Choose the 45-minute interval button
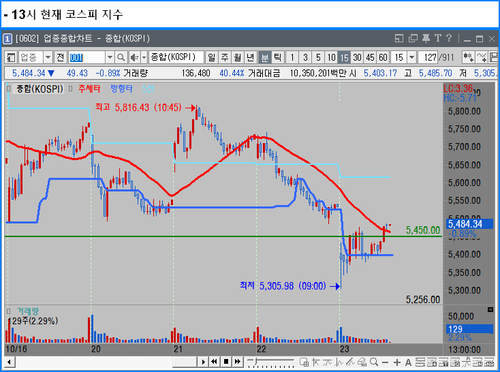 pos(370,58)
